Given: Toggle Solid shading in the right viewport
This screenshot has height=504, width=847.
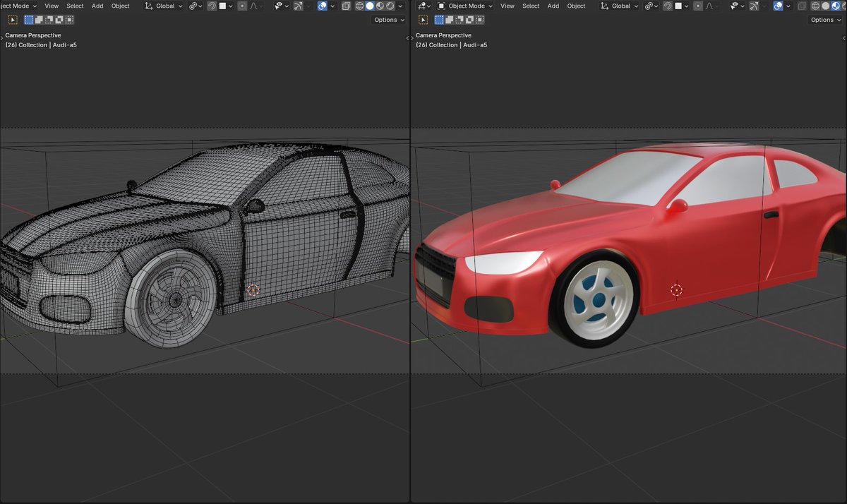Looking at the screenshot, I should coord(826,6).
